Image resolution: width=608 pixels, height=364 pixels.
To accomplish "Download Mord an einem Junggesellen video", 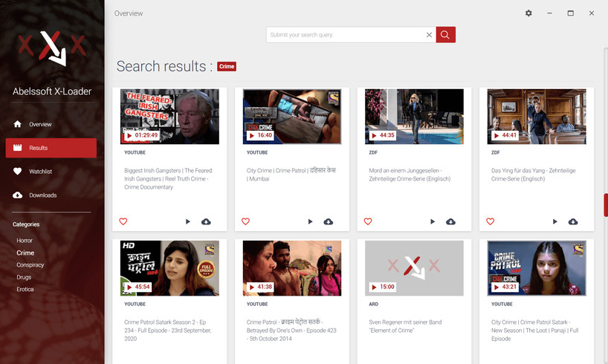I will [x=450, y=221].
